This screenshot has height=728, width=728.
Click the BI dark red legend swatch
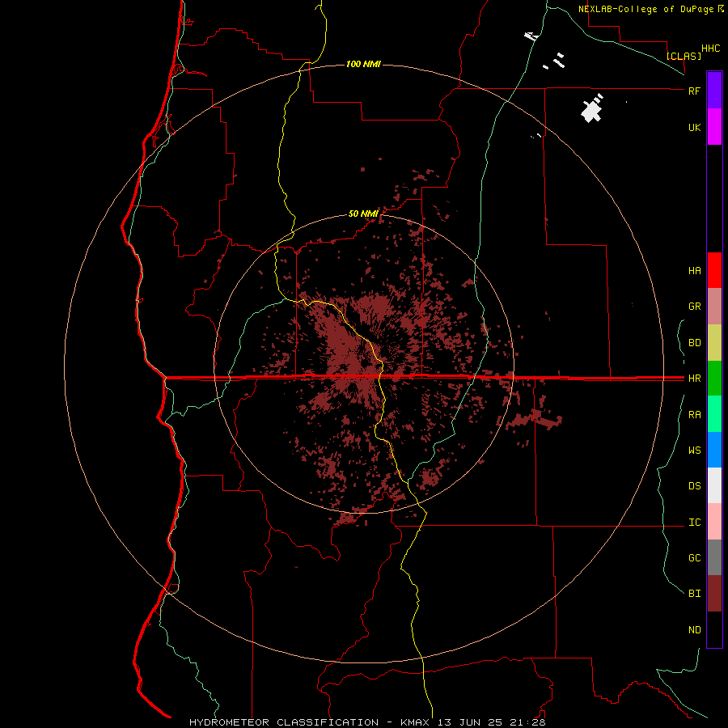714,594
